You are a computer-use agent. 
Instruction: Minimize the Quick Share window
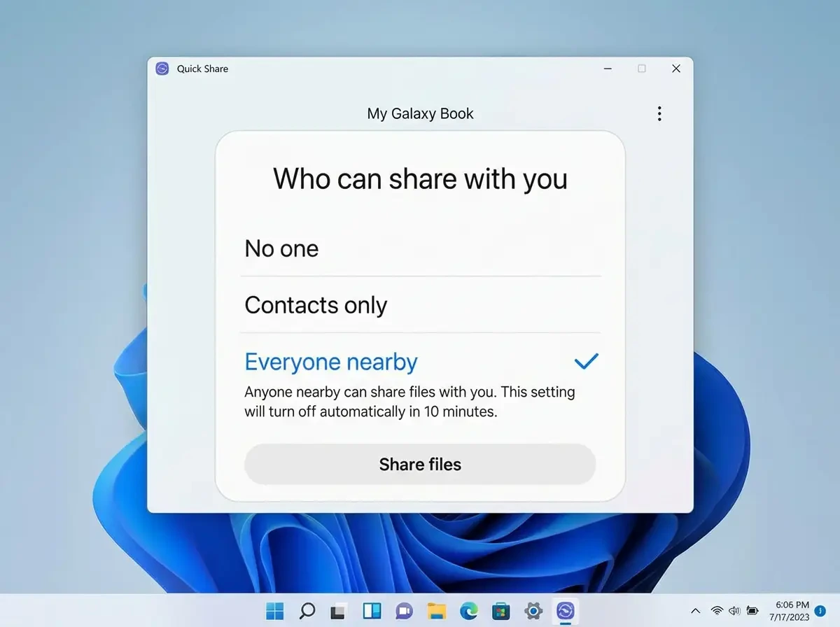coord(608,69)
